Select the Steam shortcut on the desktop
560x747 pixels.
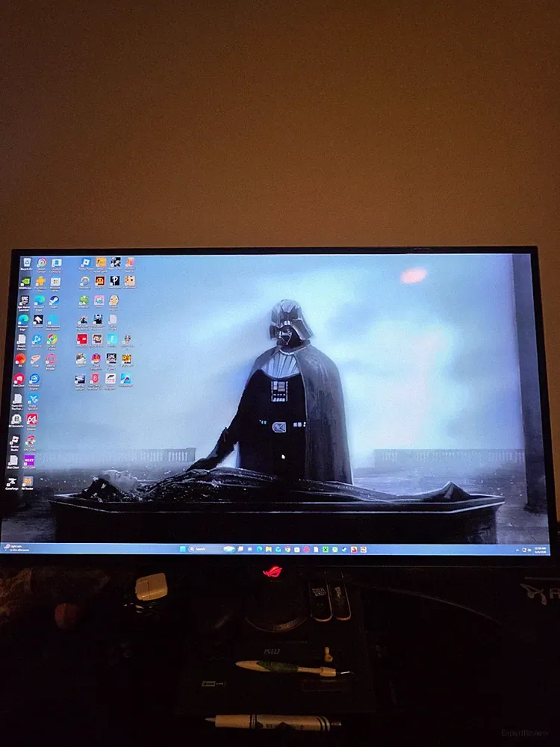pyautogui.click(x=55, y=300)
